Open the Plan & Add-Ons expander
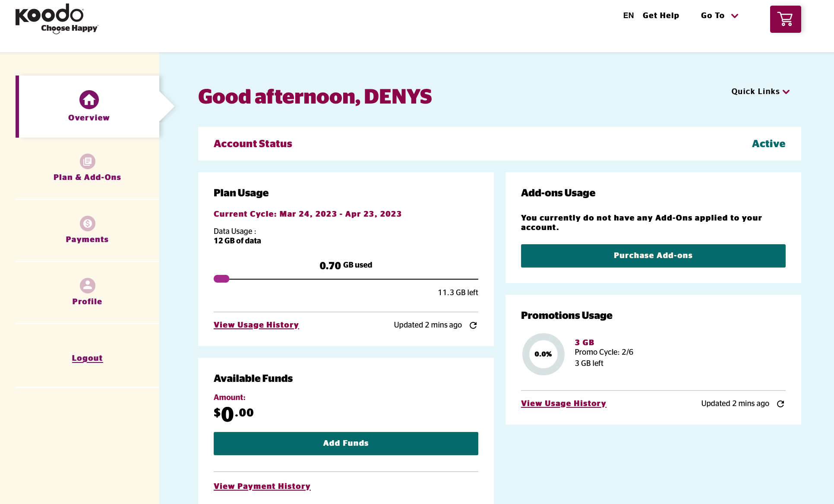834x504 pixels. [88, 169]
